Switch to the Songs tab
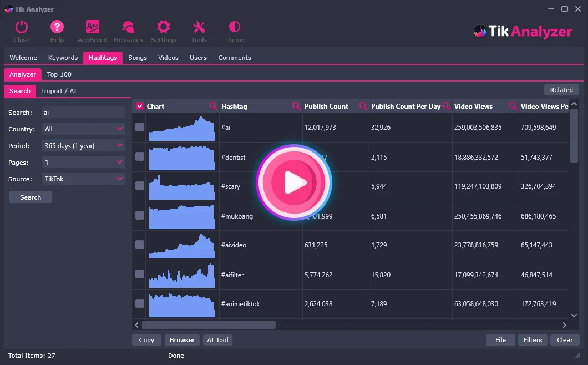Screen dimensions: 588x365 pyautogui.click(x=138, y=58)
